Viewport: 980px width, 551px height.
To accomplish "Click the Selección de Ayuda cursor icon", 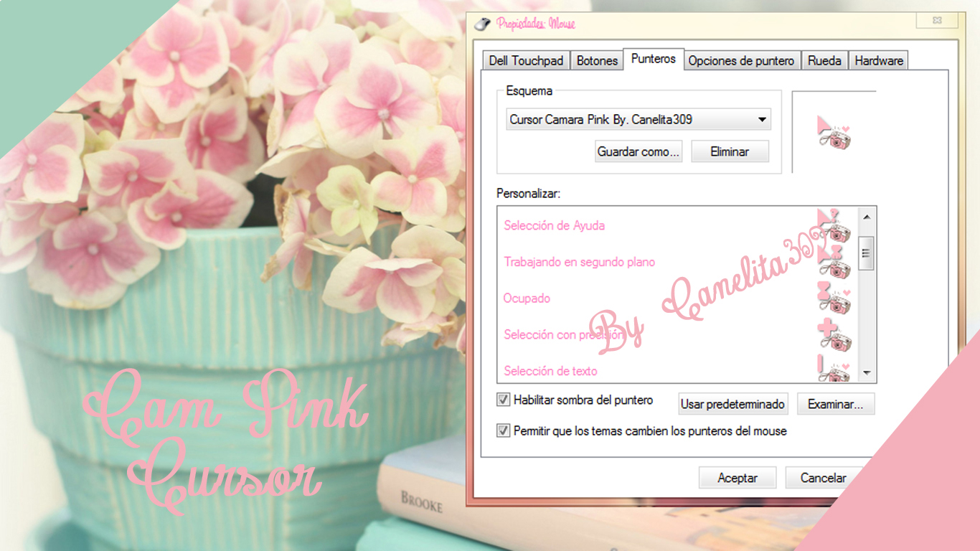I will tap(834, 225).
